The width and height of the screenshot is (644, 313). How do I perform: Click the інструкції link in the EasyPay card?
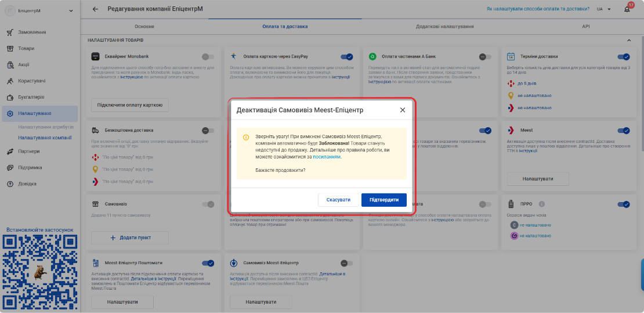coord(341,77)
